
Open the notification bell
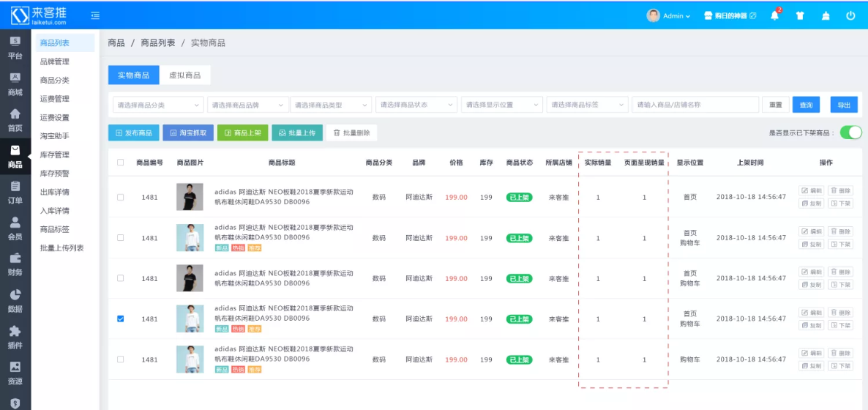point(774,15)
